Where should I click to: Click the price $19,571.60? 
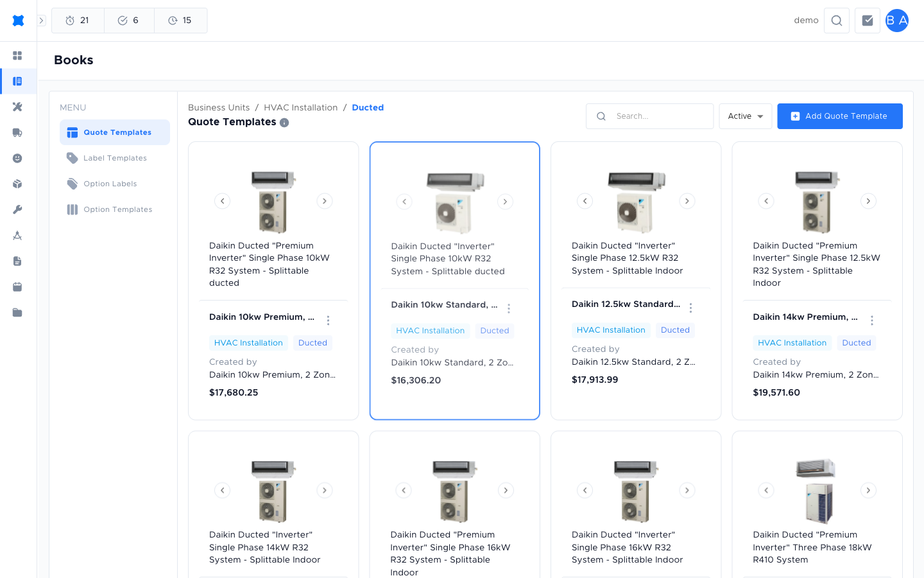776,393
